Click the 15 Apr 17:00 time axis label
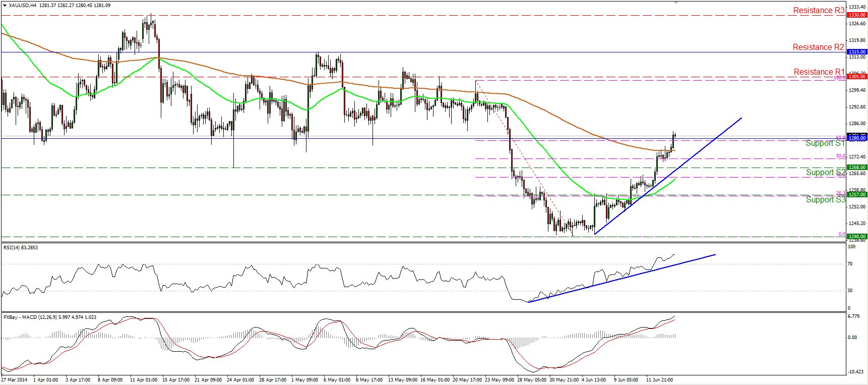 (175, 380)
